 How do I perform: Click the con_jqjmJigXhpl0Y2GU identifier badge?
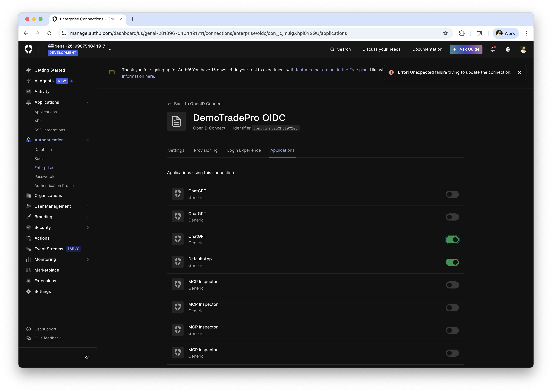(275, 128)
